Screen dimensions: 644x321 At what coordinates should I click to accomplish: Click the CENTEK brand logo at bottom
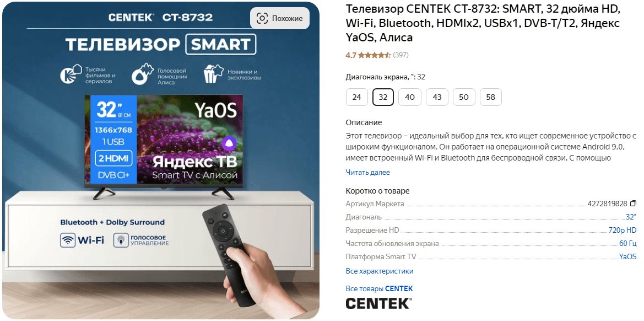tap(378, 303)
